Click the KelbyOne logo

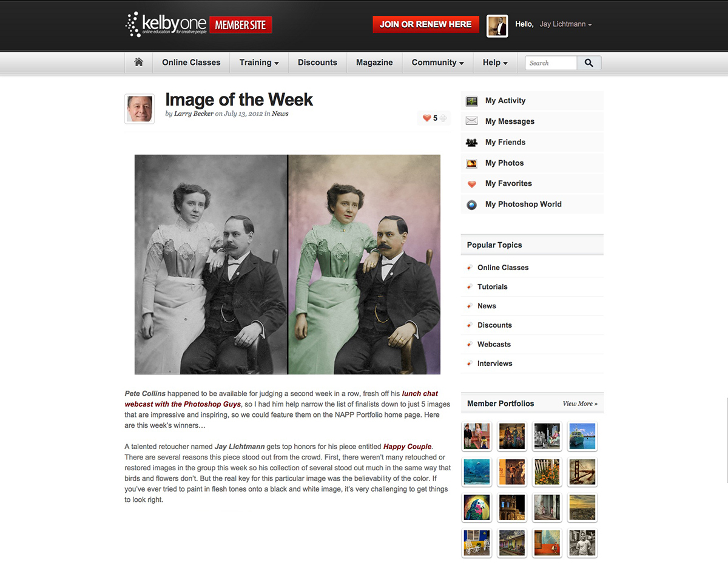tap(166, 24)
